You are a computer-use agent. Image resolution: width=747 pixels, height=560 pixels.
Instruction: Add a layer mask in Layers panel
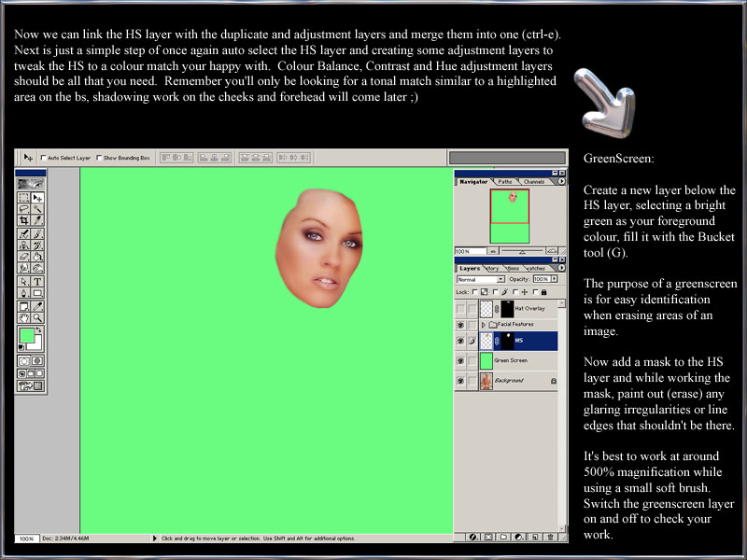[x=488, y=537]
